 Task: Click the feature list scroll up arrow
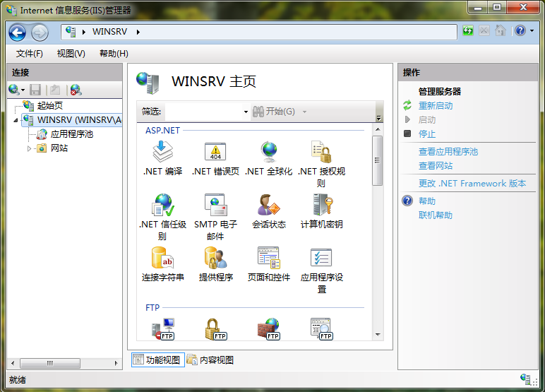click(x=378, y=129)
